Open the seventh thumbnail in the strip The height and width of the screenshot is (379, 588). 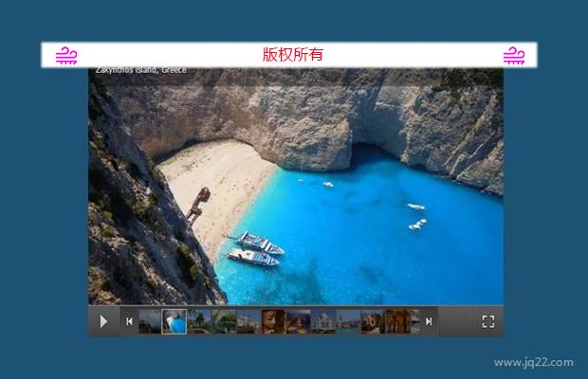298,321
